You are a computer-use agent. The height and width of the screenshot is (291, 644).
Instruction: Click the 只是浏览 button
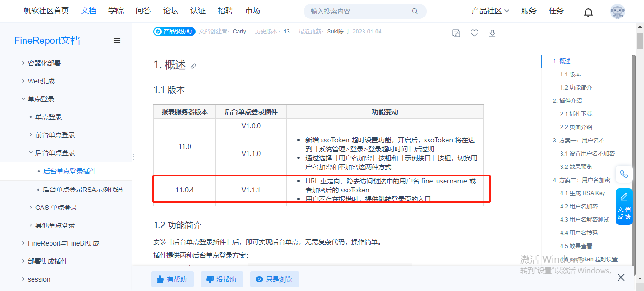(274, 279)
